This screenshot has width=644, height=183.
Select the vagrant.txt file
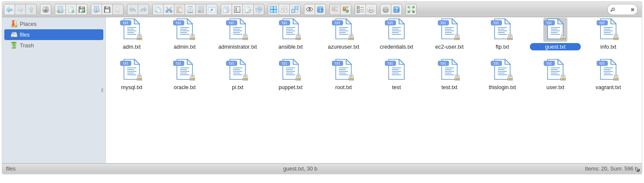pyautogui.click(x=608, y=75)
